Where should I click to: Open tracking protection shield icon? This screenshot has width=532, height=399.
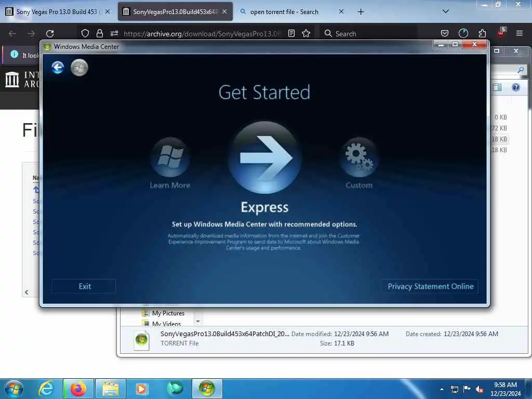85,33
